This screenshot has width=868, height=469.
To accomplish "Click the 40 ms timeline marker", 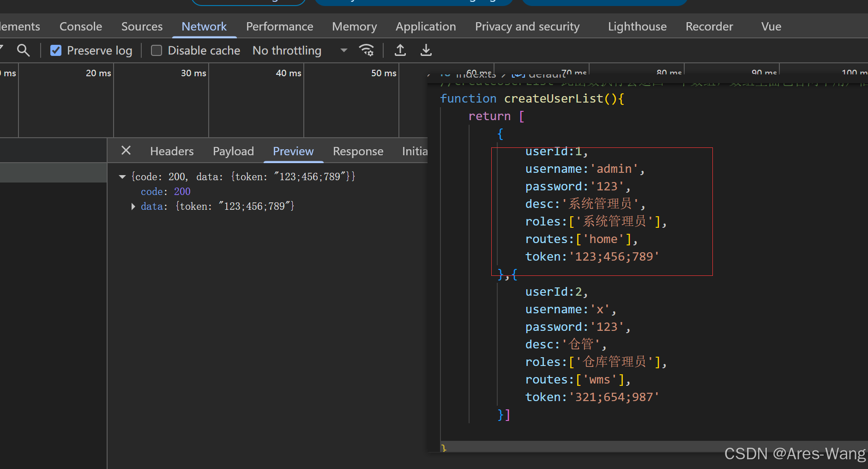I will pos(289,73).
